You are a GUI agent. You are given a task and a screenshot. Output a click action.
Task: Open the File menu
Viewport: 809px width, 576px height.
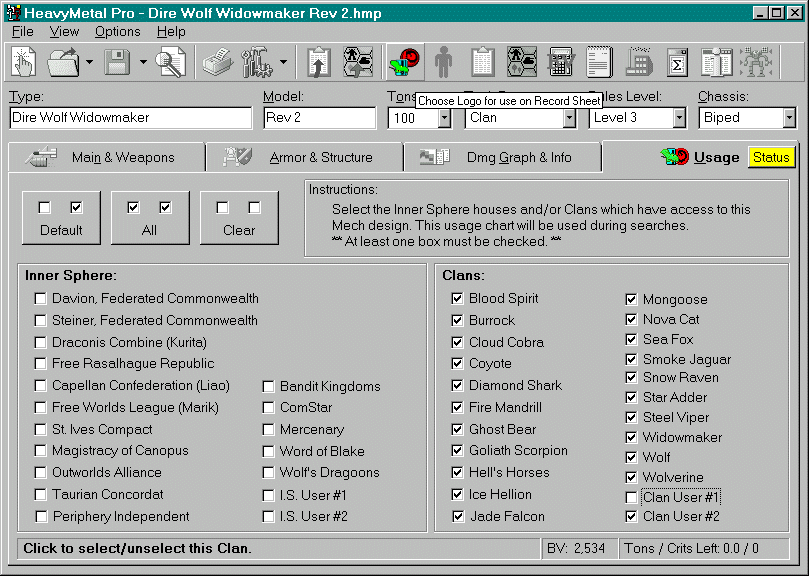pyautogui.click(x=22, y=31)
